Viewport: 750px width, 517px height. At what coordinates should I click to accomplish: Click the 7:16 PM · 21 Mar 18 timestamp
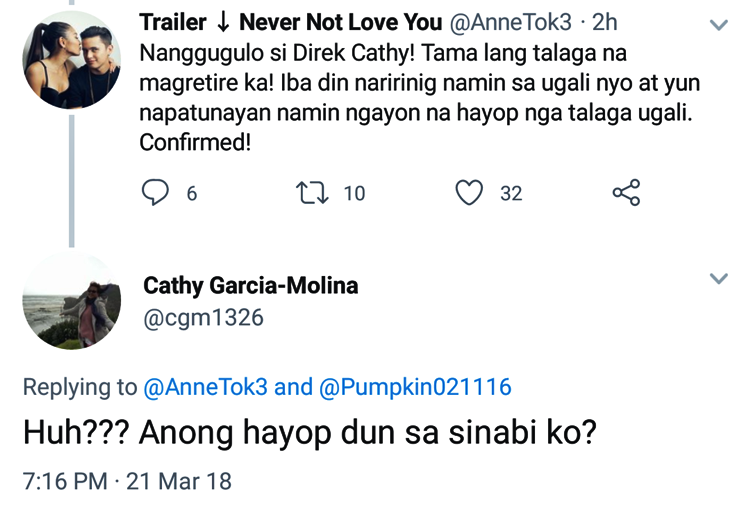pyautogui.click(x=127, y=481)
